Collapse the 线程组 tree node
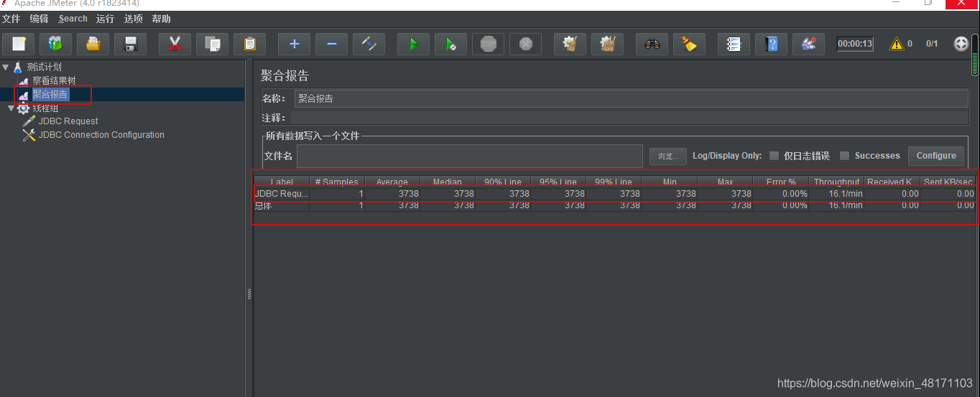 coord(11,108)
